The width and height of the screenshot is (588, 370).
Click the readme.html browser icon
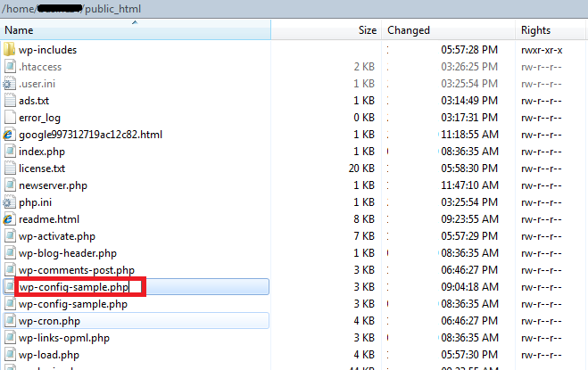coord(9,219)
